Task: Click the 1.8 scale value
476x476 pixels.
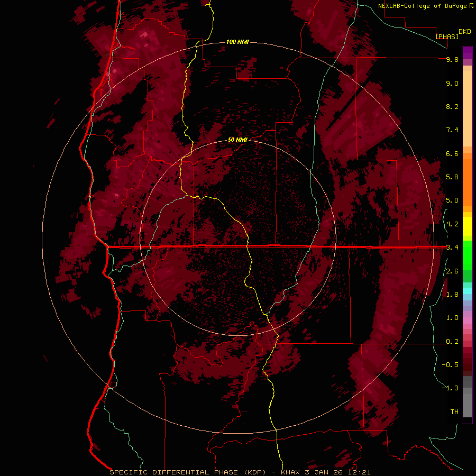Action: [452, 295]
